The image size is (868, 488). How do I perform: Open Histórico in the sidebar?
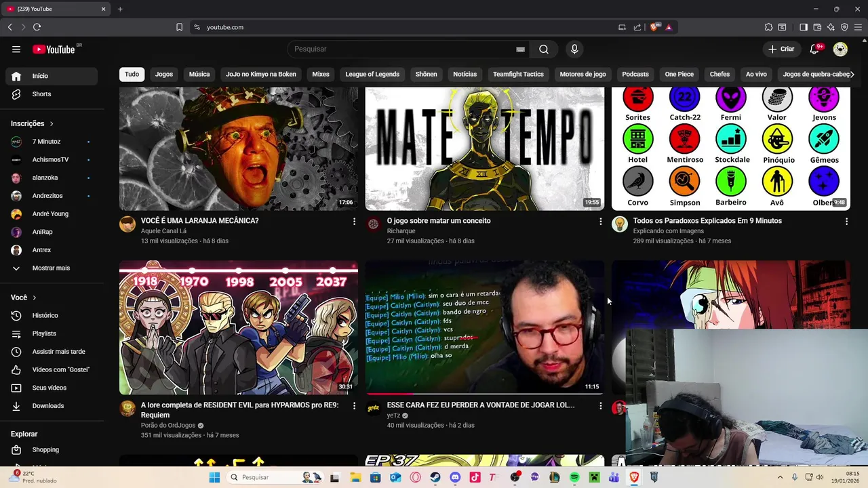click(x=52, y=315)
